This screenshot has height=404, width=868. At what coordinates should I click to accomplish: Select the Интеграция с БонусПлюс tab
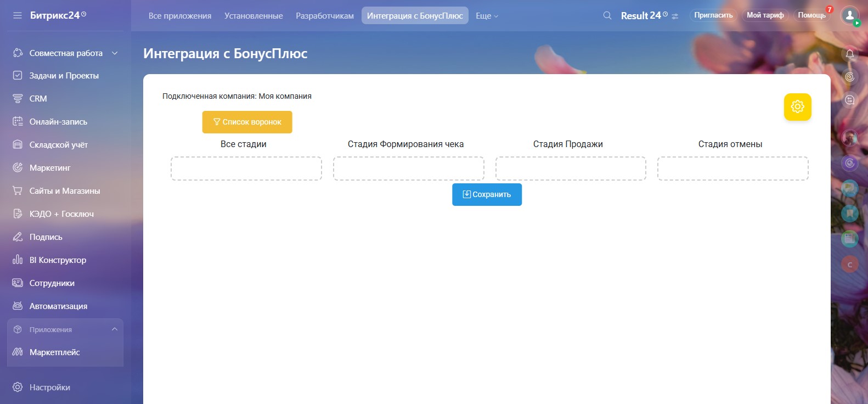tap(415, 16)
